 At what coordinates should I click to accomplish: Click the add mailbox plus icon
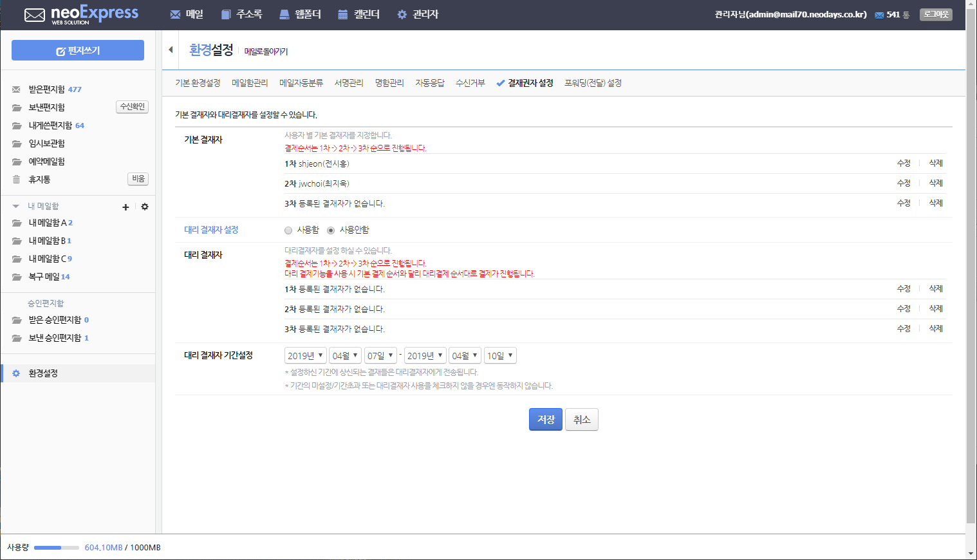click(126, 207)
